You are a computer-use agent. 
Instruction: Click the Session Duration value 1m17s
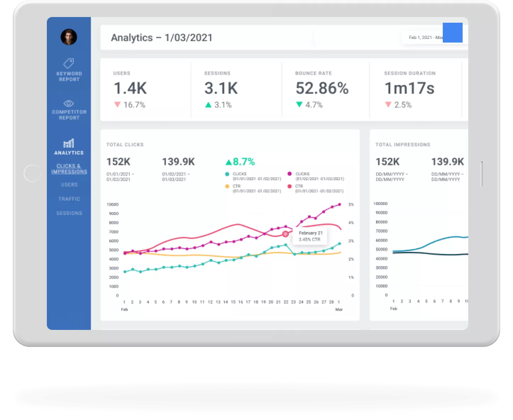tap(409, 88)
